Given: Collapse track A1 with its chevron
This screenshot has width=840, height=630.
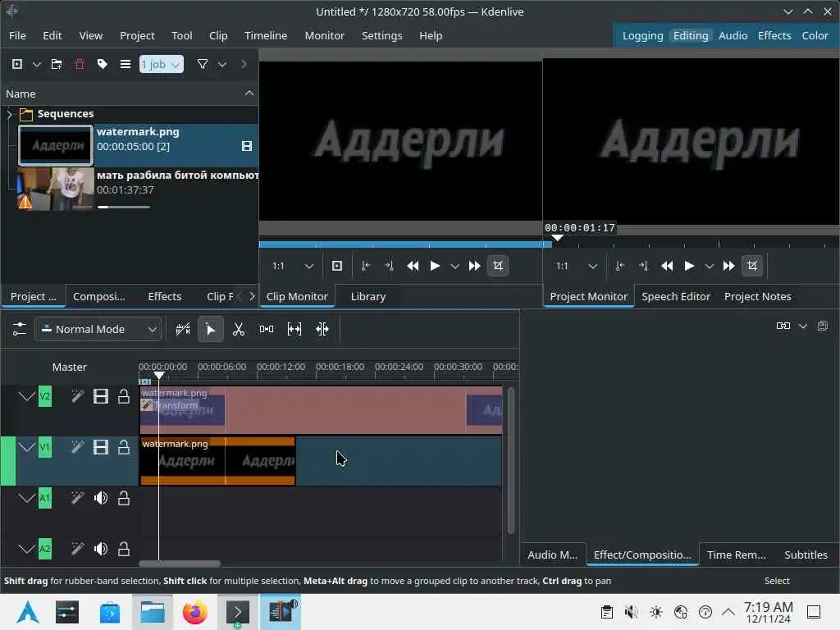Looking at the screenshot, I should coord(26,498).
